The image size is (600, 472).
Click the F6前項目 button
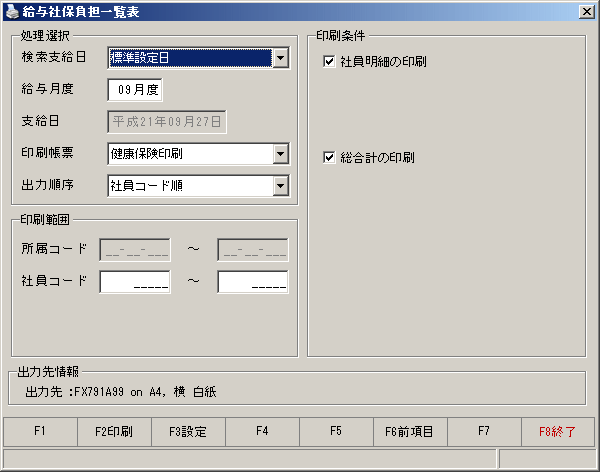coord(410,432)
